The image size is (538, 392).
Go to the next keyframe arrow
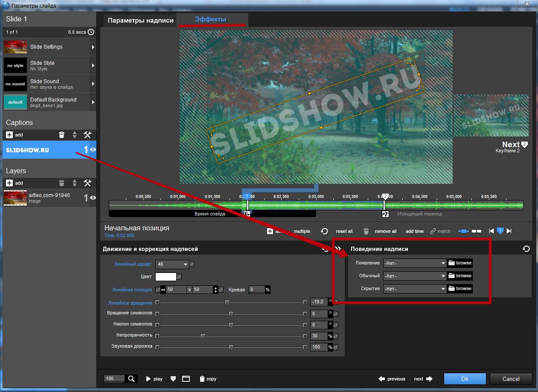tap(509, 231)
